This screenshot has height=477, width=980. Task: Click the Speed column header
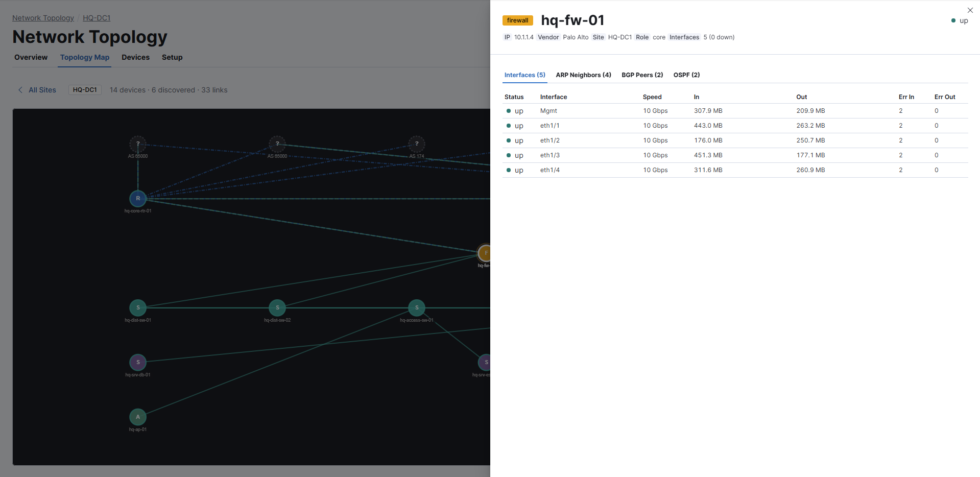652,97
